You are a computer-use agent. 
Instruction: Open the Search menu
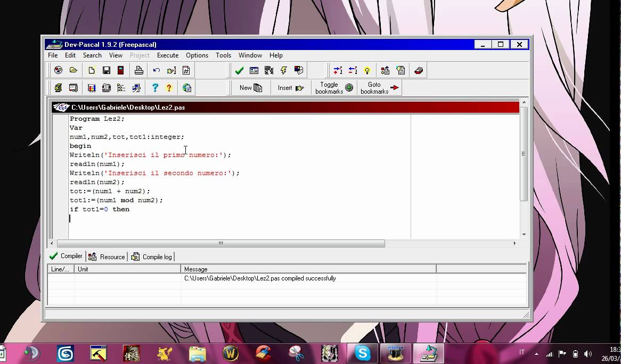coord(92,55)
